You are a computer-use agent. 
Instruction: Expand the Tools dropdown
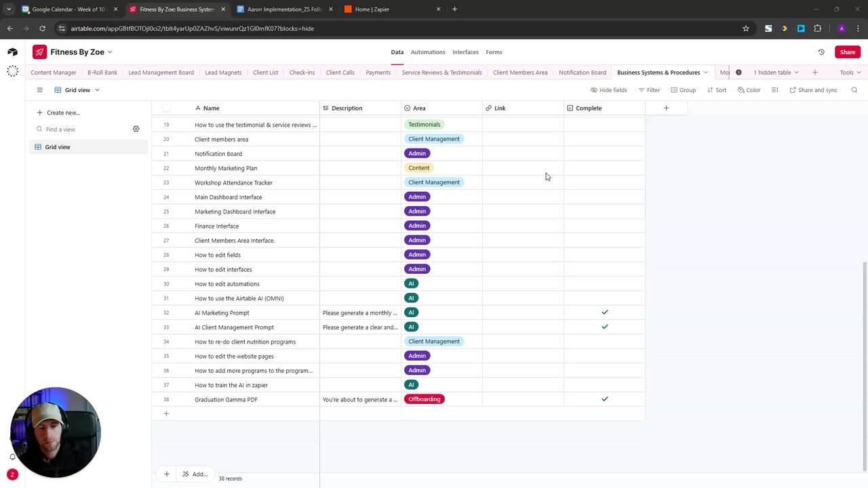pos(850,73)
